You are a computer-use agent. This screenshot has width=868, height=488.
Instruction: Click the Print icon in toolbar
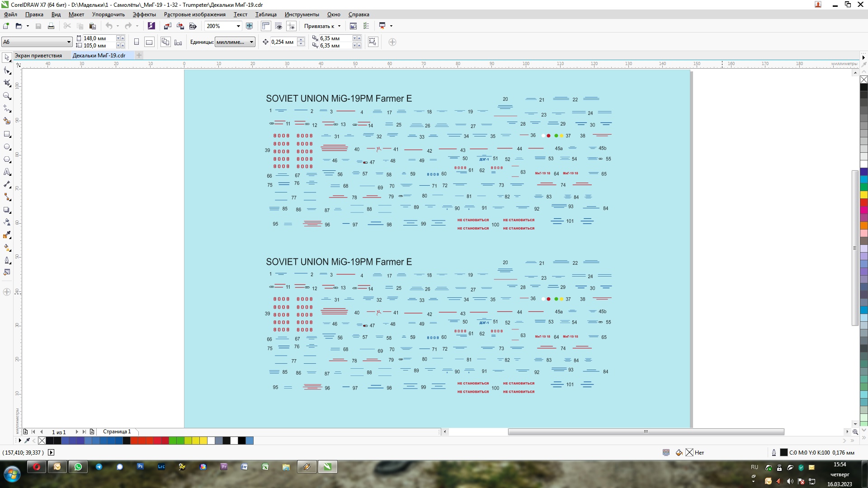(x=51, y=26)
